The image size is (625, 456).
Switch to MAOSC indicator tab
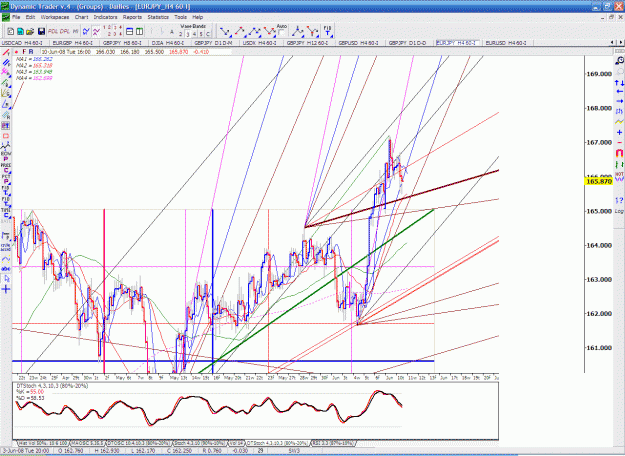click(x=87, y=443)
